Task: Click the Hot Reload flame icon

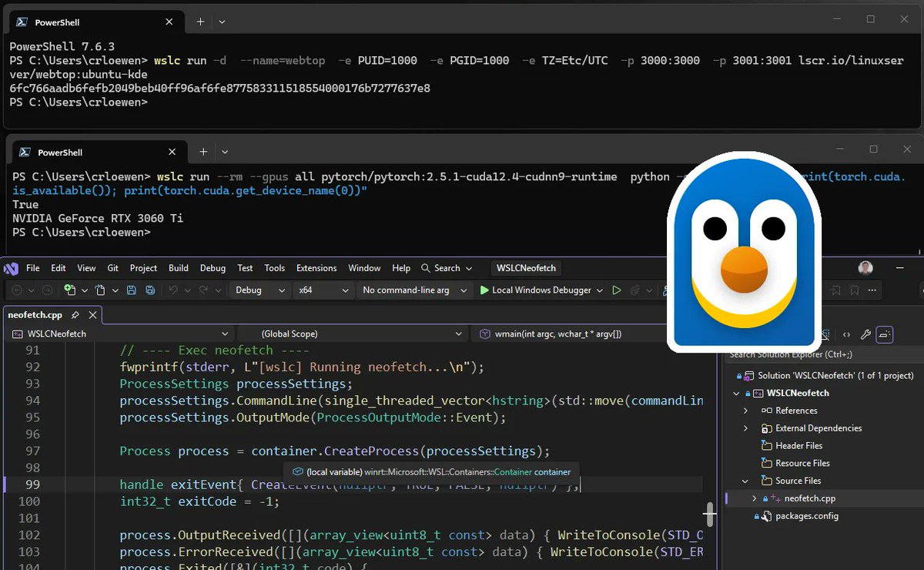Action: pos(636,290)
